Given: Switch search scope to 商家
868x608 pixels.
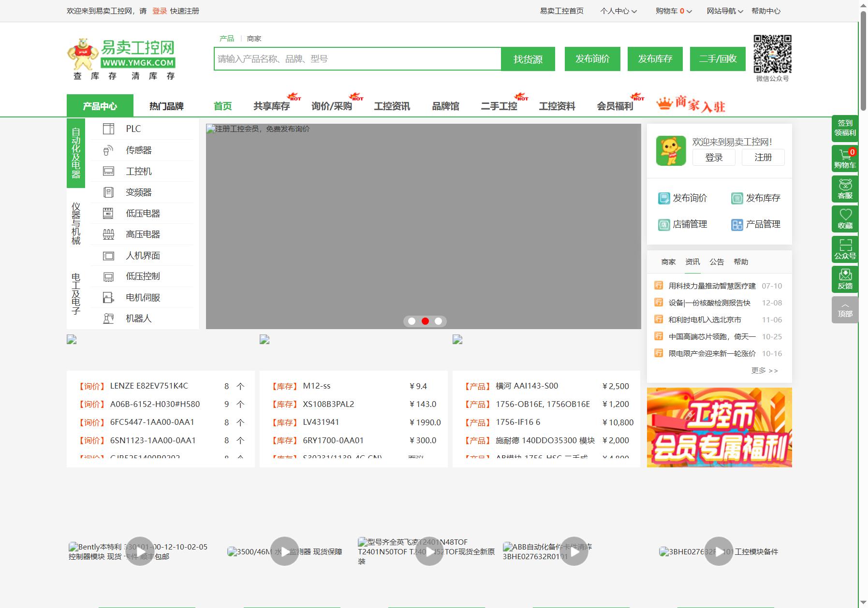Looking at the screenshot, I should (x=254, y=39).
